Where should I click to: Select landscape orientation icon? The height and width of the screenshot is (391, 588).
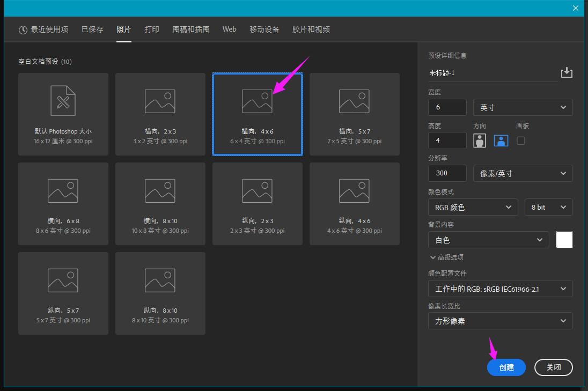501,141
